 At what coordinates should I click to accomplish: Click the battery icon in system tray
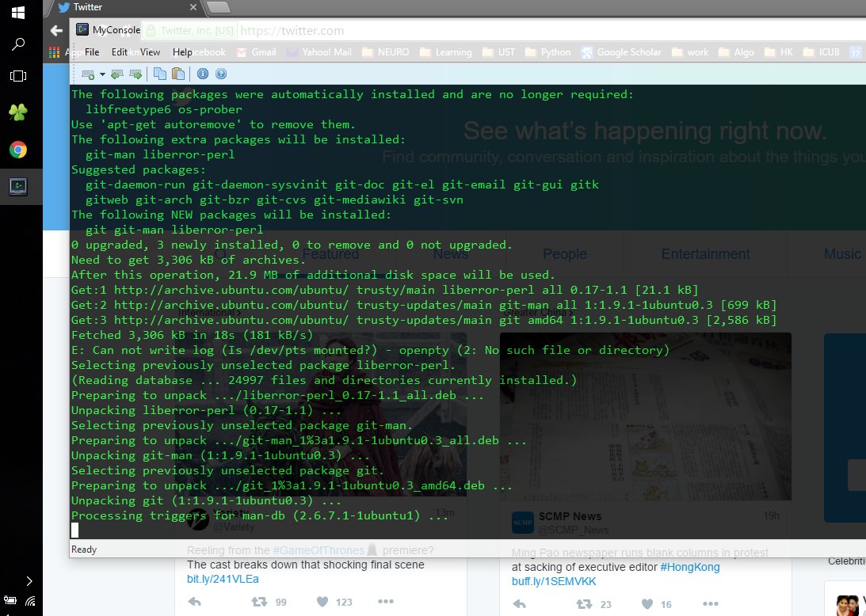(x=10, y=600)
